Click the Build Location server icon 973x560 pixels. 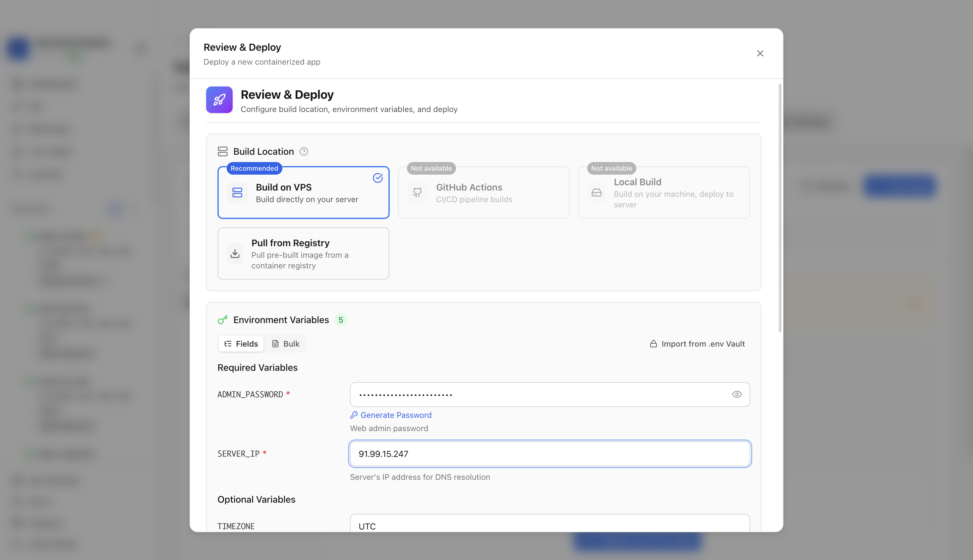click(223, 151)
